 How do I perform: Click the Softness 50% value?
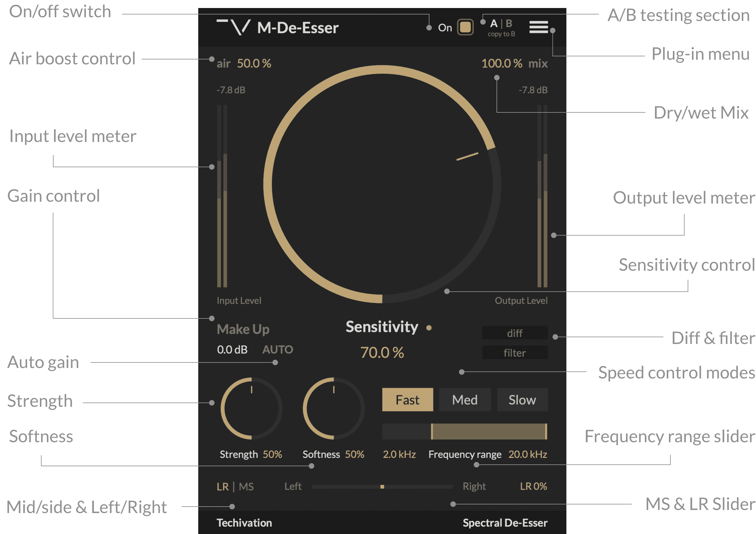tap(355, 454)
